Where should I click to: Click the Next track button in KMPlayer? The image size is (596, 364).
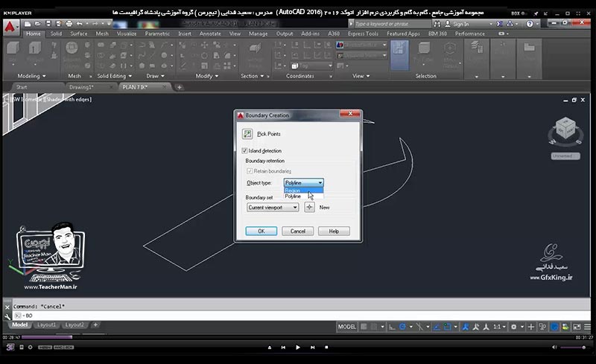click(x=312, y=348)
